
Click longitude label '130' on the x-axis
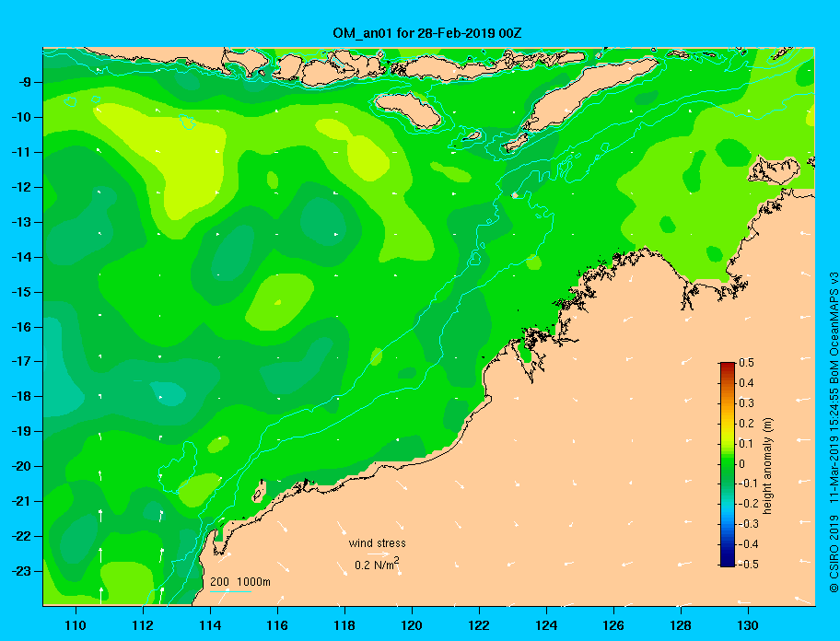tap(748, 625)
